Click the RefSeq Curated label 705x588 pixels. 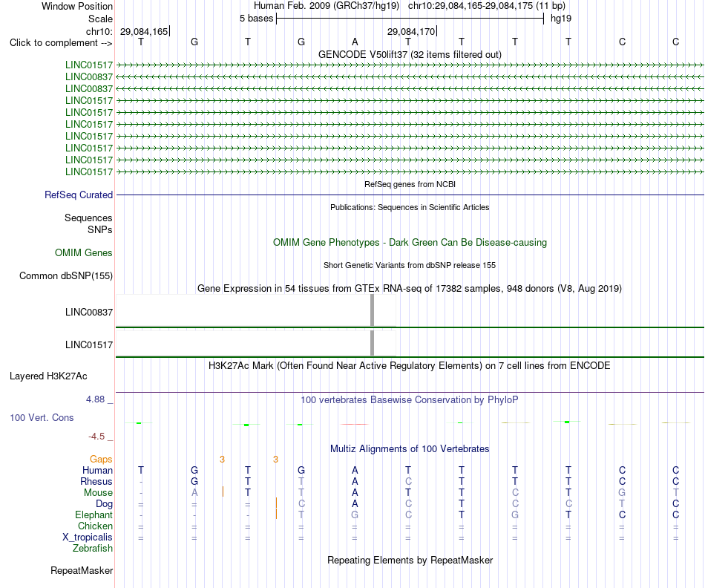tap(78, 195)
